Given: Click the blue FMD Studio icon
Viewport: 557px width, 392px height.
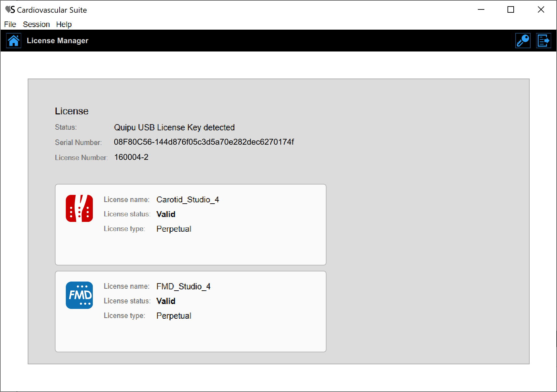Looking at the screenshot, I should pos(79,295).
